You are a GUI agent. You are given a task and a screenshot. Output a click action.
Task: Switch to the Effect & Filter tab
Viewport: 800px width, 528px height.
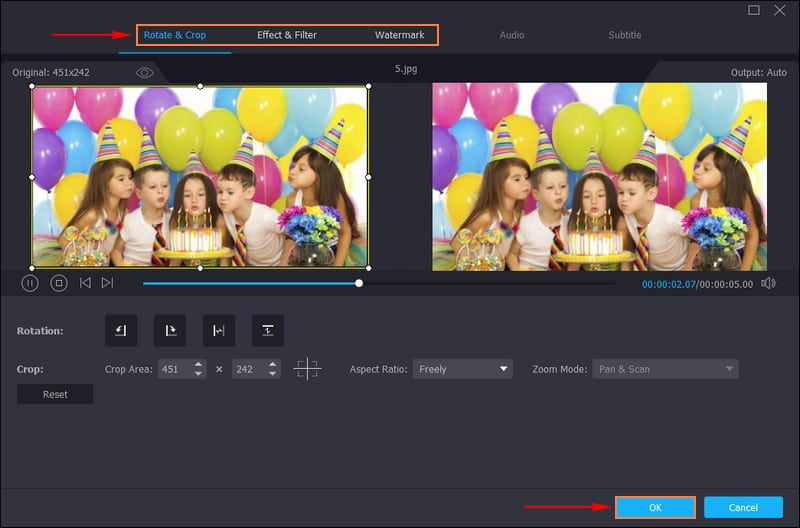pyautogui.click(x=287, y=35)
